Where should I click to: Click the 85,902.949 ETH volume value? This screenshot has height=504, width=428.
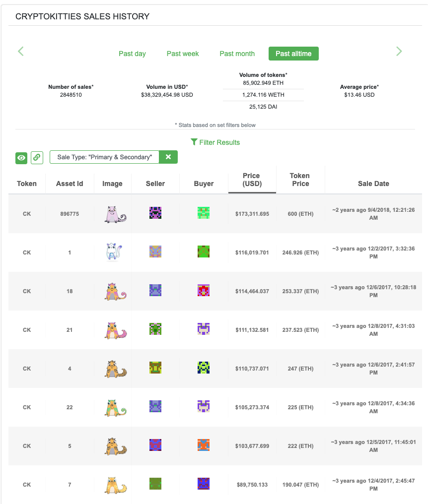coord(263,83)
